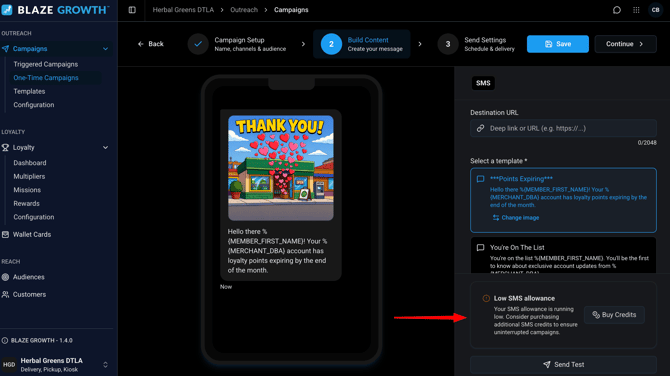Click the step 2 Build Content circle
The height and width of the screenshot is (376, 670).
(331, 44)
